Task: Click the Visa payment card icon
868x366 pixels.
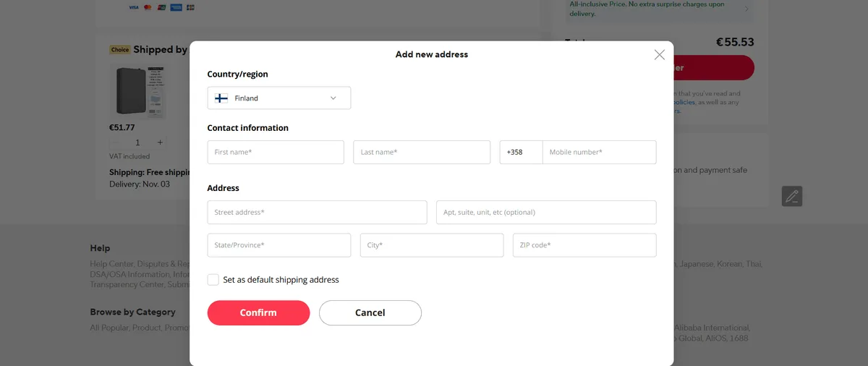Action: coord(134,7)
